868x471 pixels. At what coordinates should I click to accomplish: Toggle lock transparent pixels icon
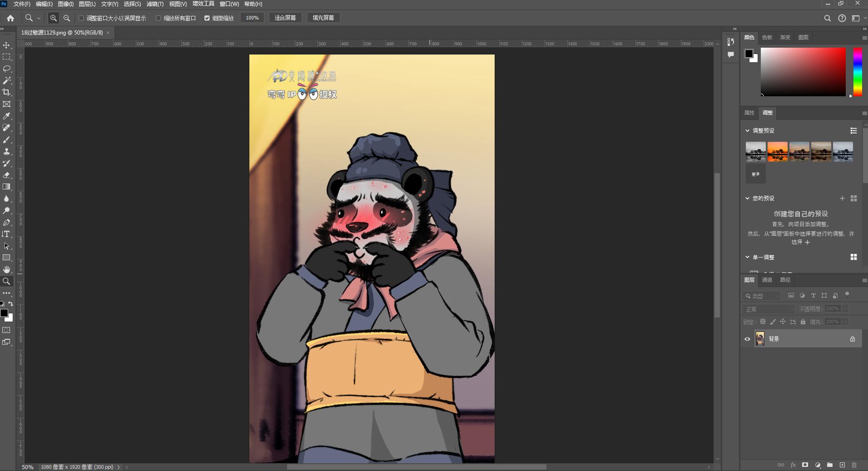pyautogui.click(x=763, y=322)
